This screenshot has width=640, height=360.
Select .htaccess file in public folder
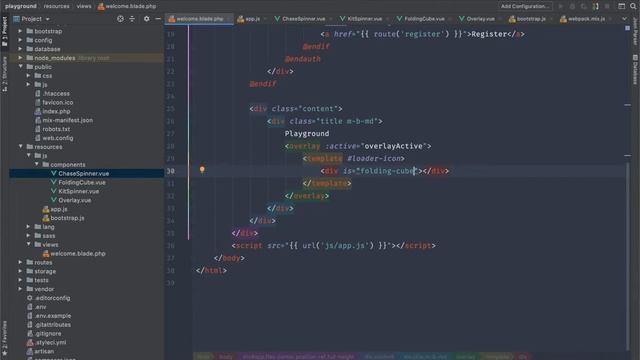tap(56, 93)
